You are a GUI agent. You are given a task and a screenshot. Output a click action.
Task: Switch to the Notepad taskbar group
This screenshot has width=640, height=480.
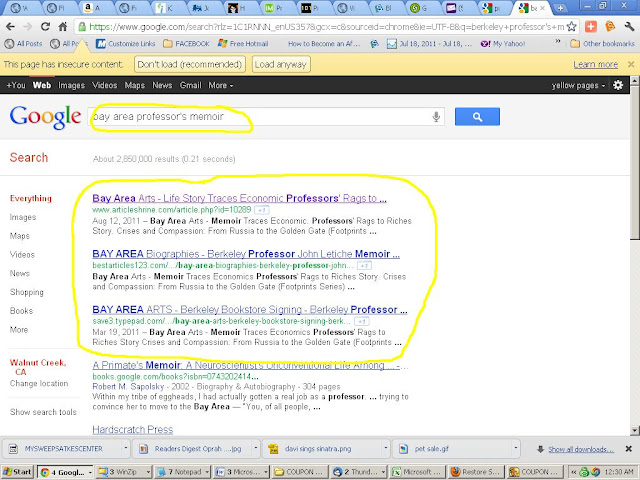pyautogui.click(x=183, y=472)
